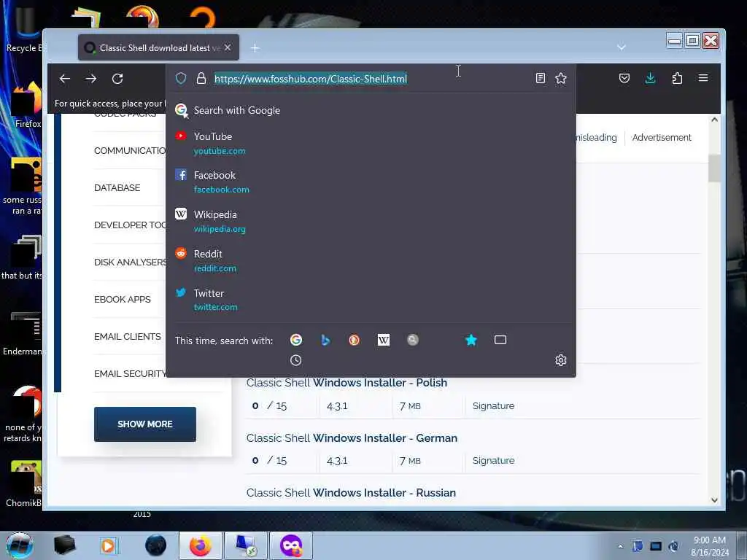
Task: Open Signature link in the Polish row
Action: (493, 405)
